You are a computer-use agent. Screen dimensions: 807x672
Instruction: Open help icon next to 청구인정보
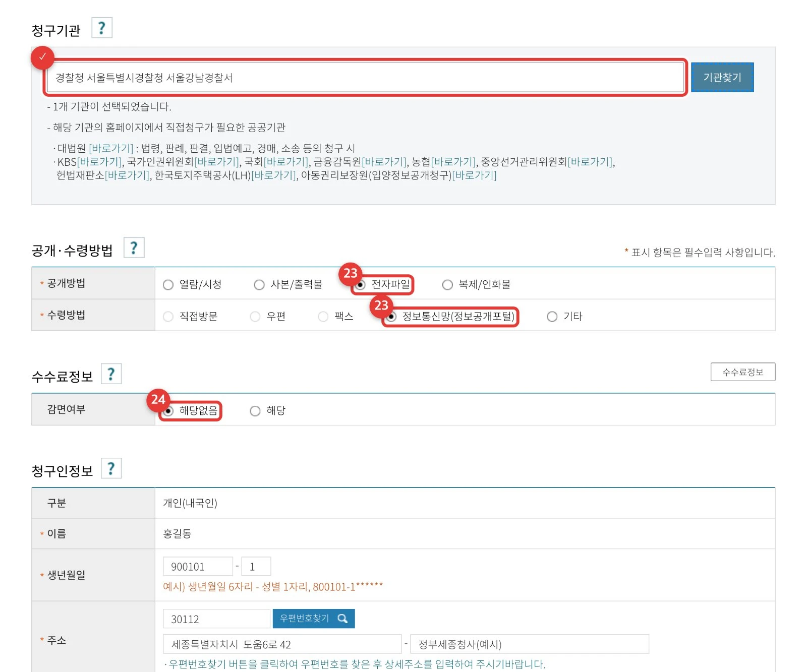pyautogui.click(x=111, y=468)
